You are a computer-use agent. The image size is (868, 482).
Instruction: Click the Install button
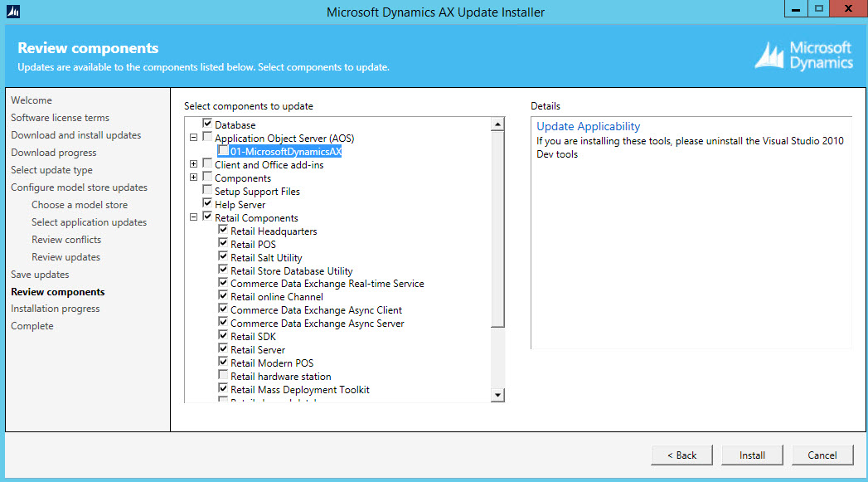pyautogui.click(x=752, y=455)
